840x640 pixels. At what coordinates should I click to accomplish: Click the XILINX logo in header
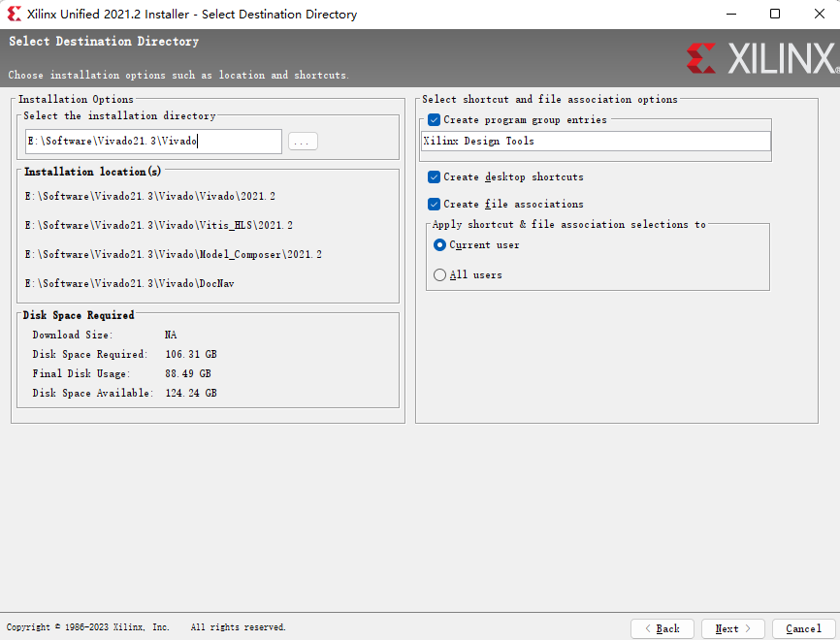point(762,58)
